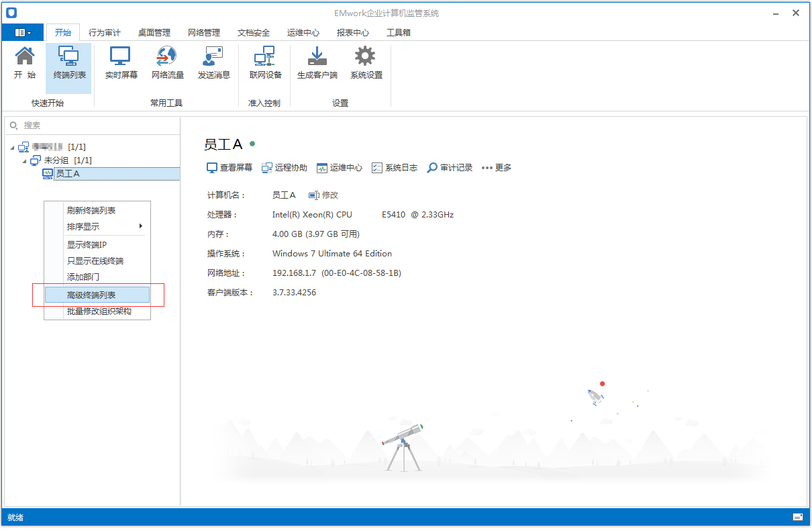This screenshot has height=531, width=812.
Task: Click the application logo in title bar
Action: click(x=11, y=13)
